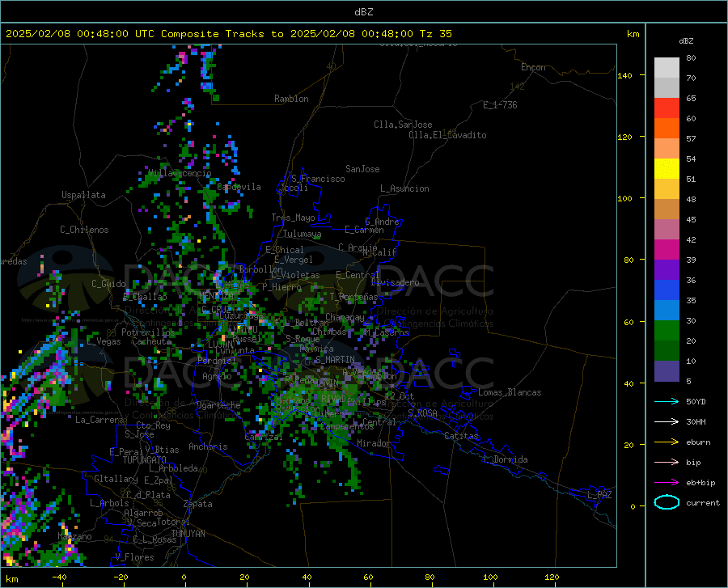Click the 'Ugarteche' map label
The width and height of the screenshot is (728, 588).
point(218,405)
